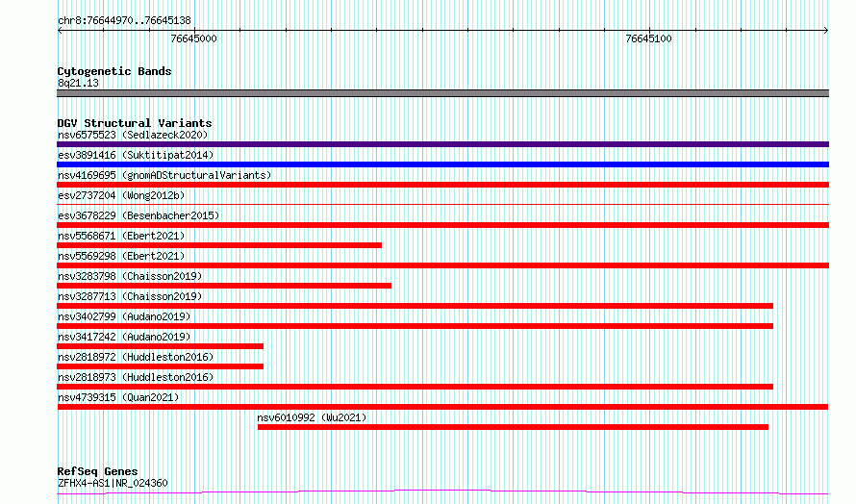
Task: Click the nsv3283798 (Chaisson2019) label
Action: tap(130, 276)
